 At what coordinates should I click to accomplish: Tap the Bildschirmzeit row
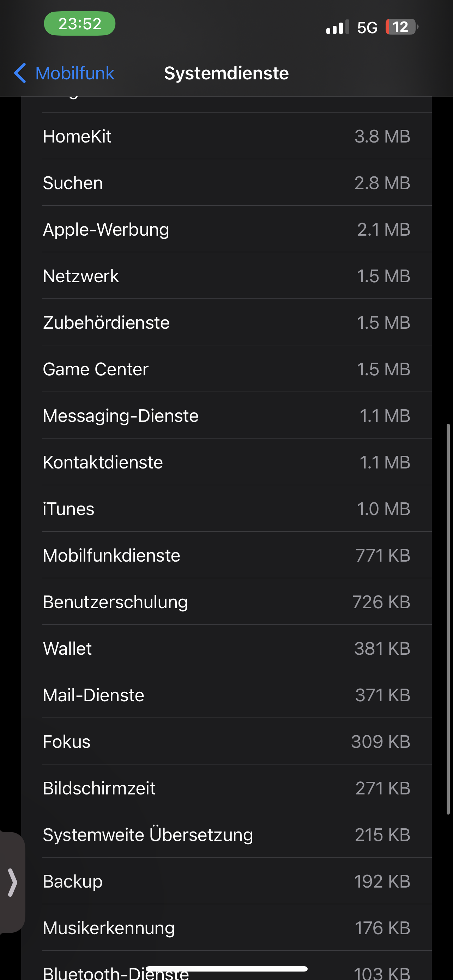pyautogui.click(x=226, y=788)
